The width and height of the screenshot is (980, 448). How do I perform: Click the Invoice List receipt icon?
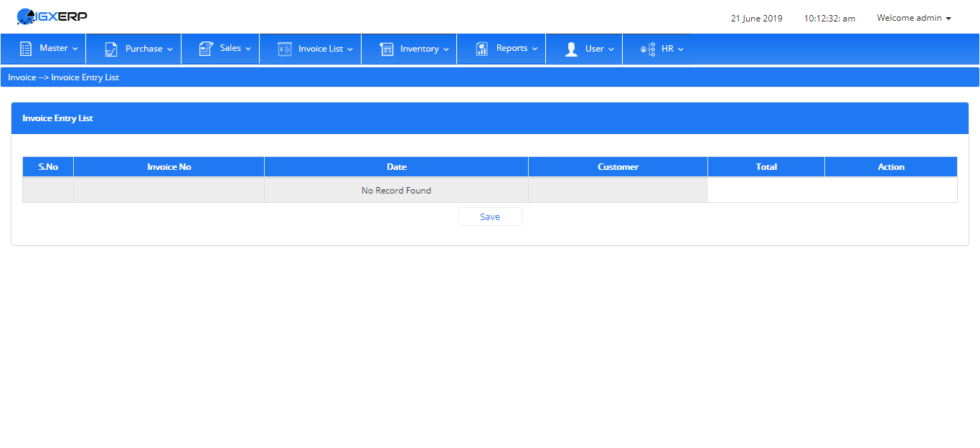284,49
